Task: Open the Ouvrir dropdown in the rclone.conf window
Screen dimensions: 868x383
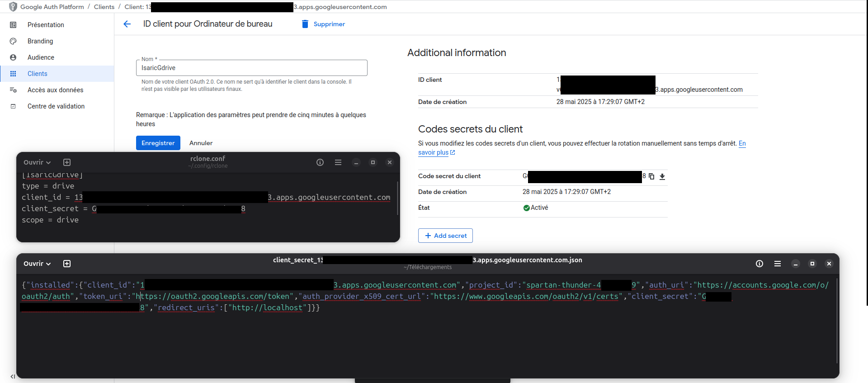Action: 37,162
